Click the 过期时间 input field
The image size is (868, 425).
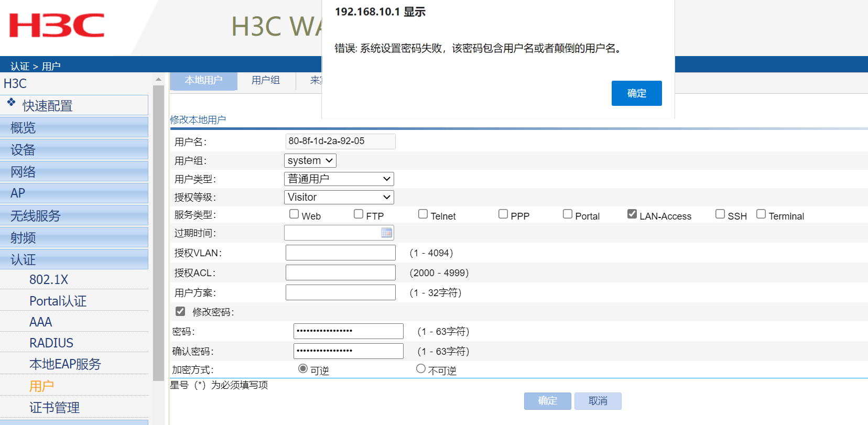click(339, 233)
